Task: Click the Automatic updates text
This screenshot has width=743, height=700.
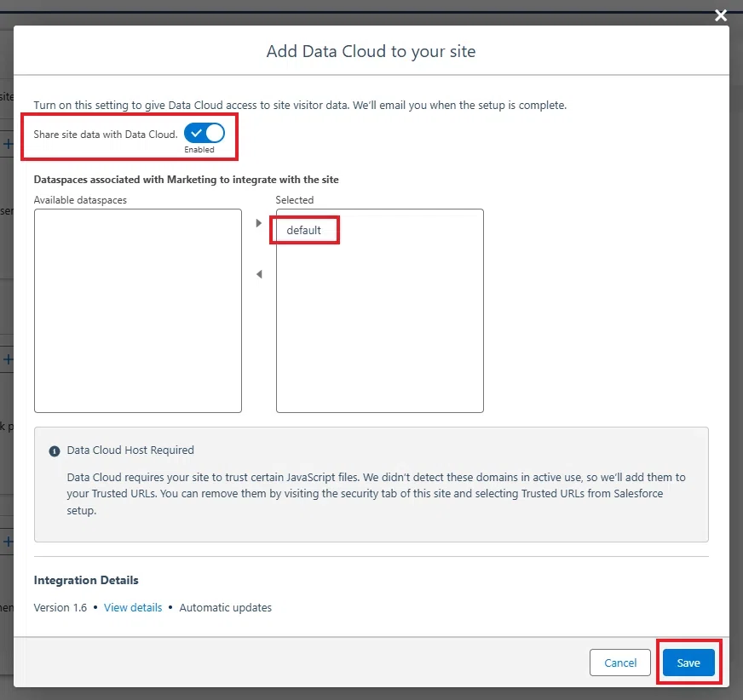Action: [x=226, y=608]
